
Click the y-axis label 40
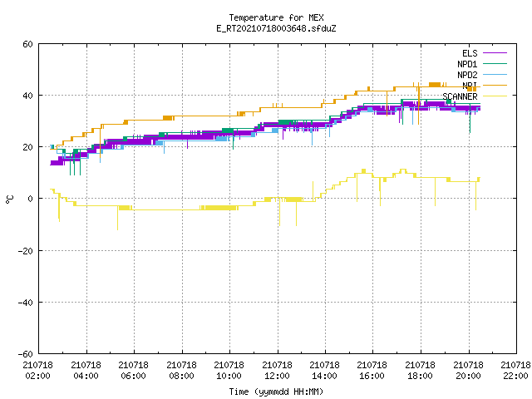(27, 96)
